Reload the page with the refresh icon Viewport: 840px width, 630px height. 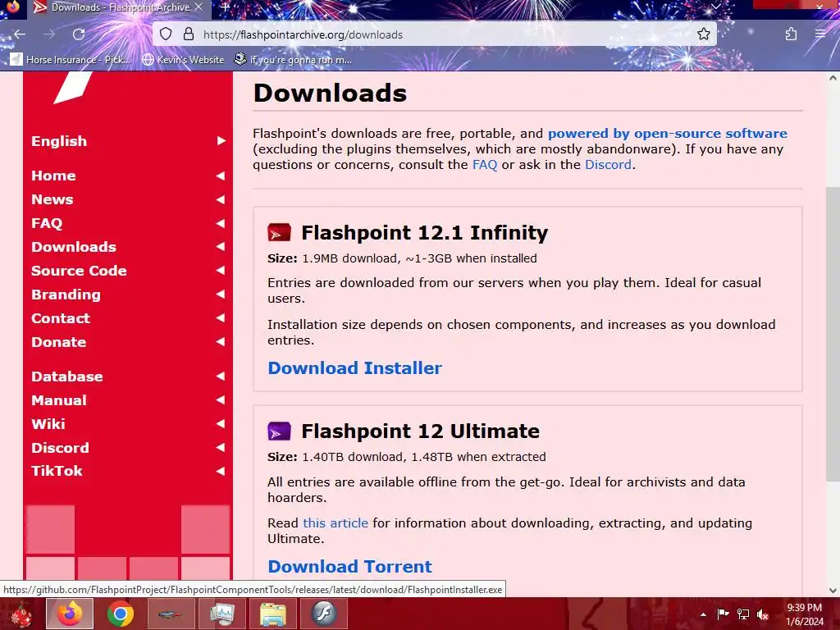click(x=79, y=34)
